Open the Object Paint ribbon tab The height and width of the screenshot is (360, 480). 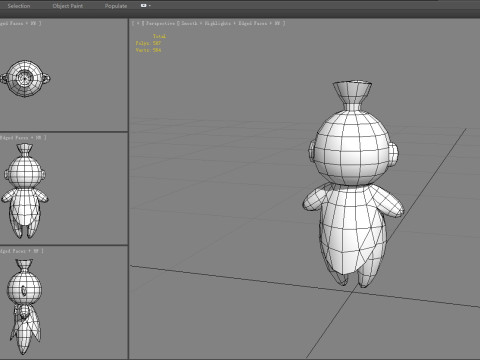tap(68, 6)
